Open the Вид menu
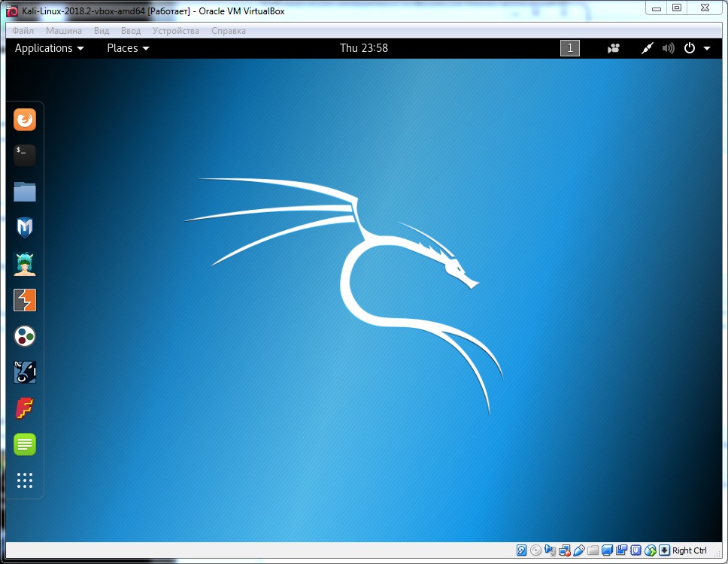Viewport: 728px width, 564px height. [102, 31]
